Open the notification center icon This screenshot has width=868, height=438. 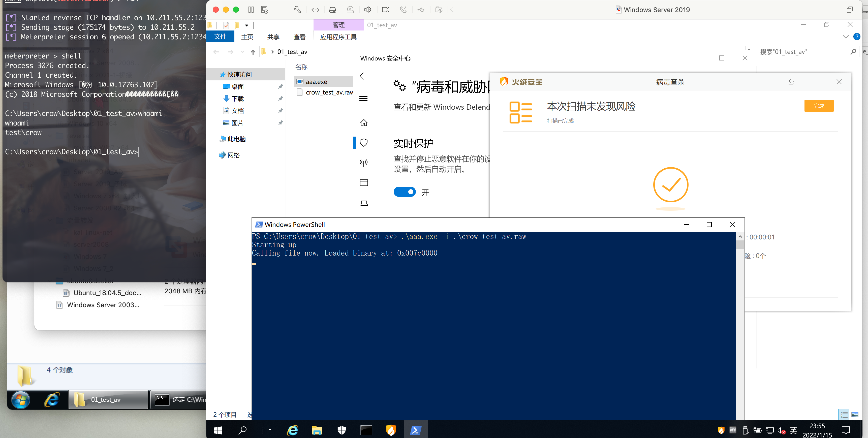846,430
